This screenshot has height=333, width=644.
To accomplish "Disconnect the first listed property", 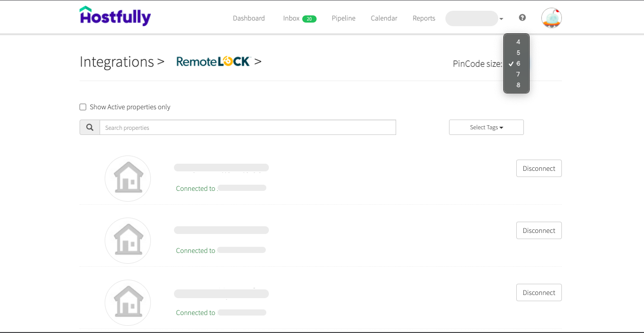I will point(539,168).
